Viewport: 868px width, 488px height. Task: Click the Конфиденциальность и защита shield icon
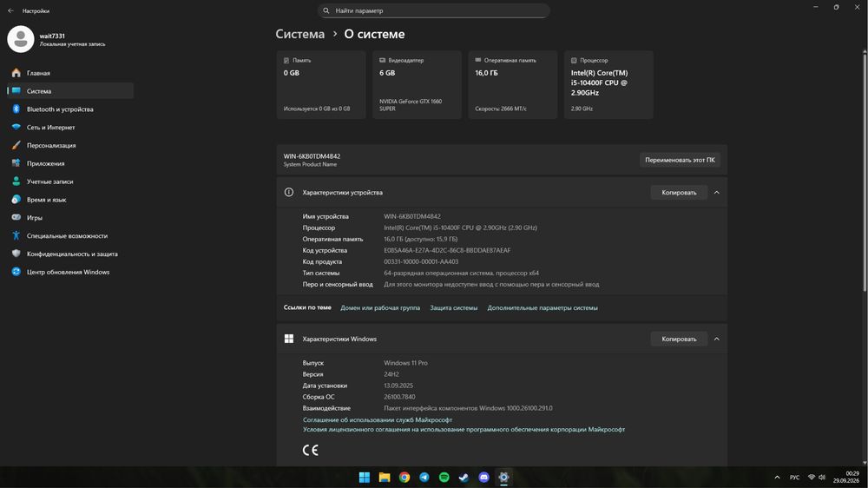point(16,254)
